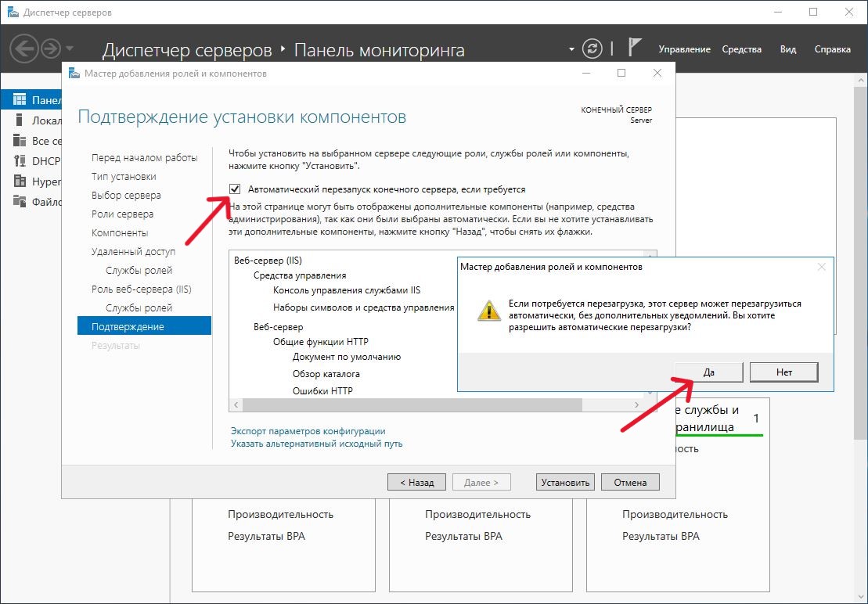Viewport: 868px width, 604px height.
Task: Open the Управление menu
Action: [684, 49]
